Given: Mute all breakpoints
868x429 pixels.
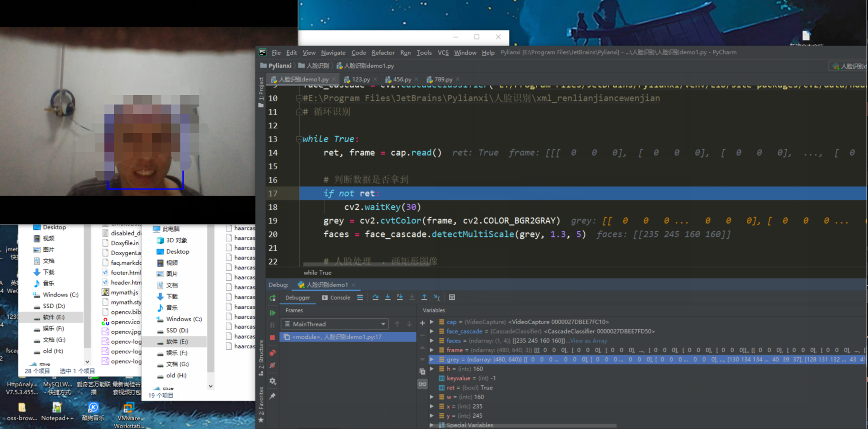Looking at the screenshot, I should 272,365.
